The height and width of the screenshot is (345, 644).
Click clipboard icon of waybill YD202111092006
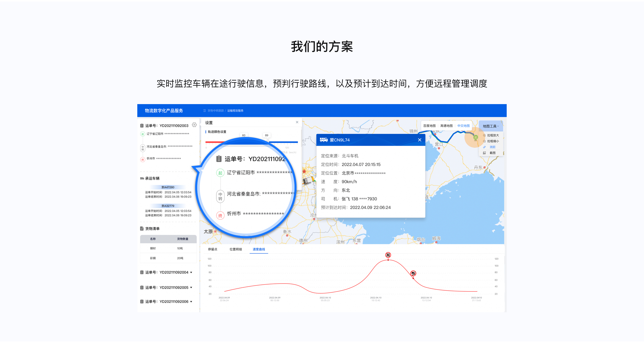click(x=142, y=301)
